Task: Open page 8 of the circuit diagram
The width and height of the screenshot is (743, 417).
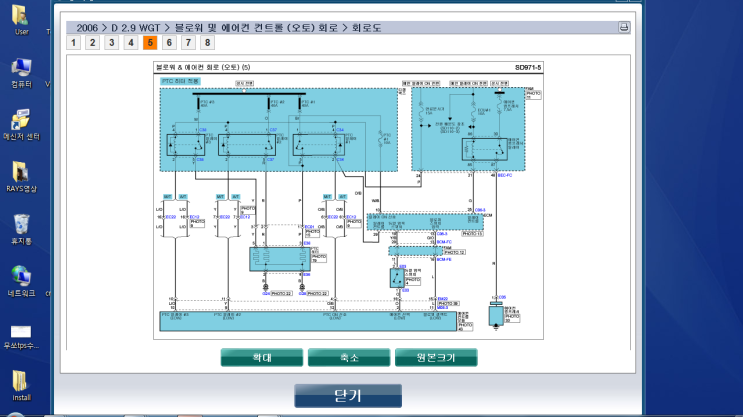Action: click(208, 43)
